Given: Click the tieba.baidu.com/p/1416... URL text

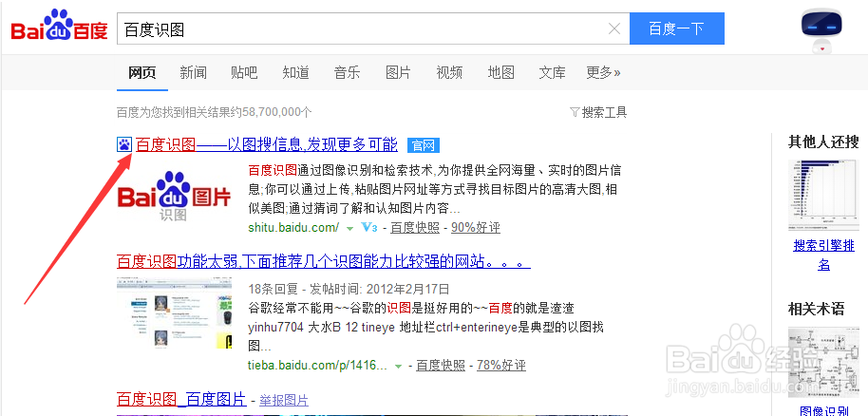Looking at the screenshot, I should (318, 366).
